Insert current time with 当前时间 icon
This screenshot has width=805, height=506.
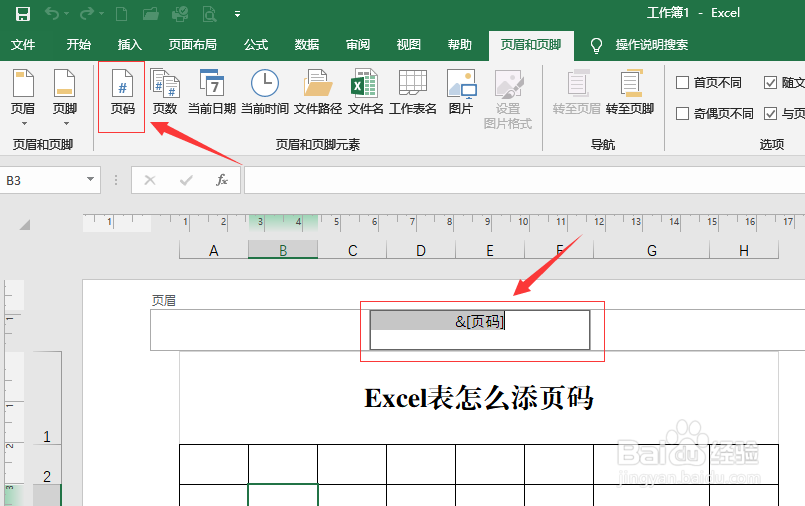(x=265, y=92)
